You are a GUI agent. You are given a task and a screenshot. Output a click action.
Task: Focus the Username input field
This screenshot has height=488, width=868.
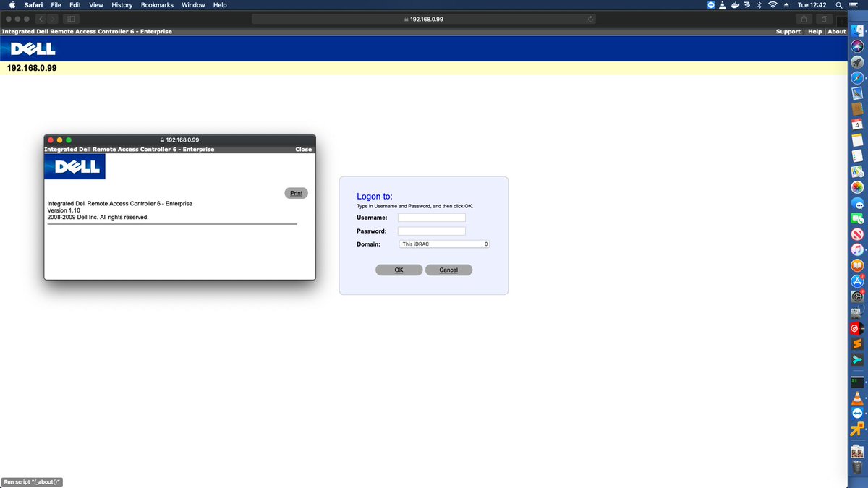(x=432, y=218)
